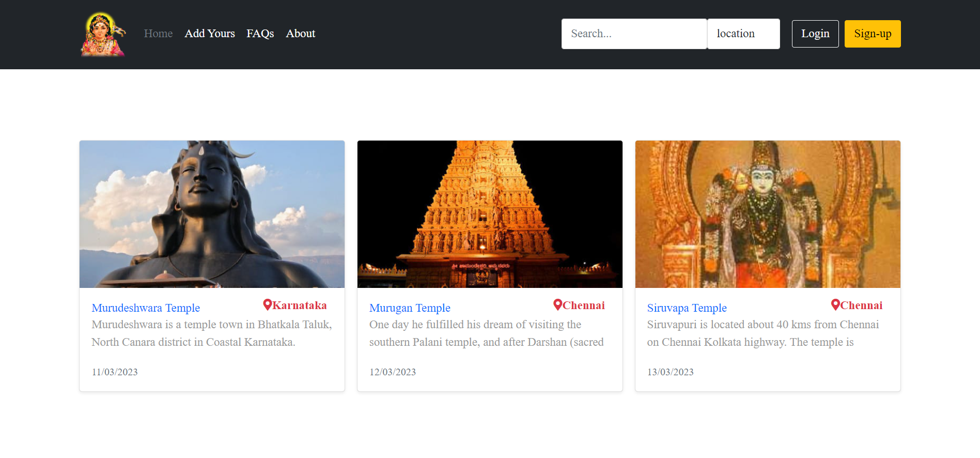
Task: Open the Murudeshwara Temple title link
Action: (x=146, y=308)
